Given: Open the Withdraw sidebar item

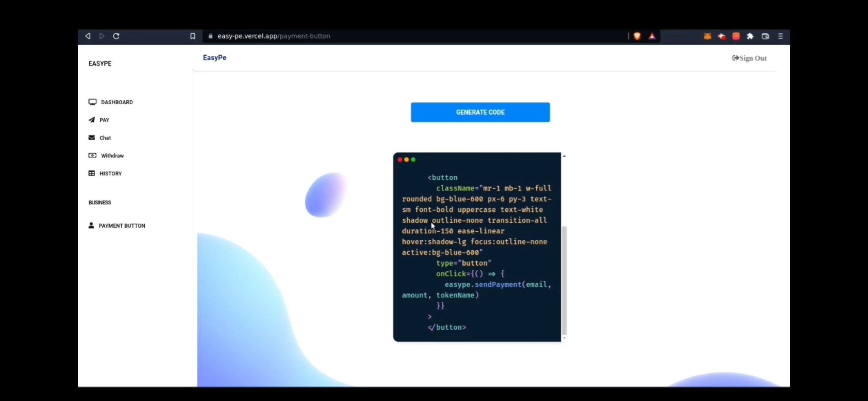Looking at the screenshot, I should point(106,156).
